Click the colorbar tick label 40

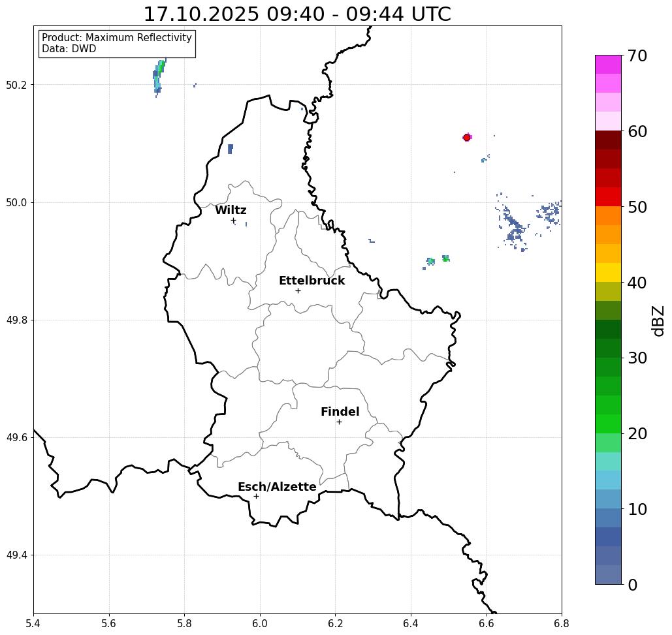[x=637, y=283]
